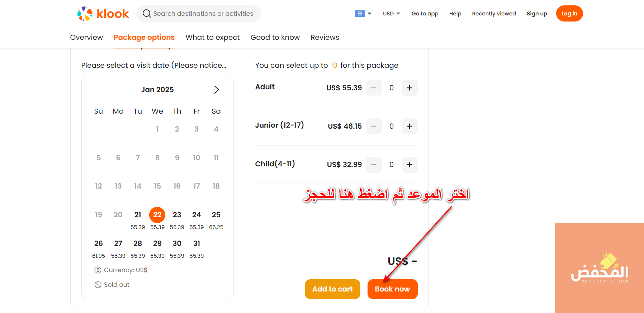Switch to the Reviews tab
The height and width of the screenshot is (313, 644).
(x=325, y=37)
